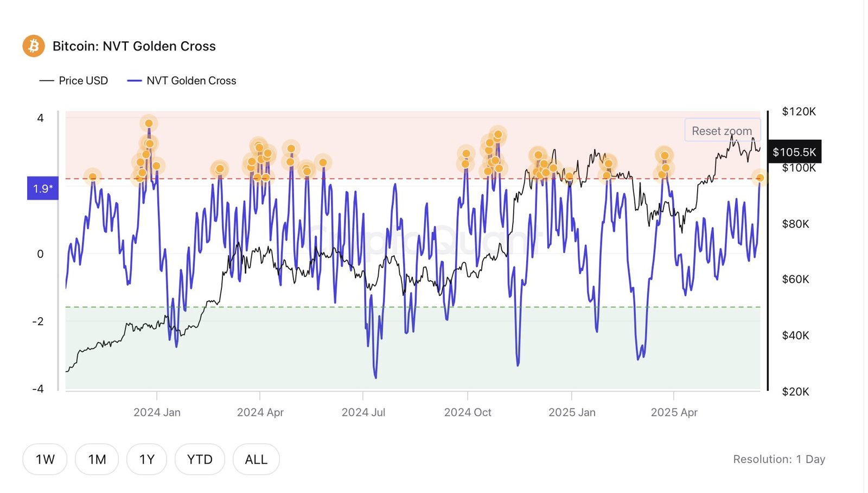Expand chart to the ALL timeframe
Screen dimensions: 868x493
pos(256,459)
